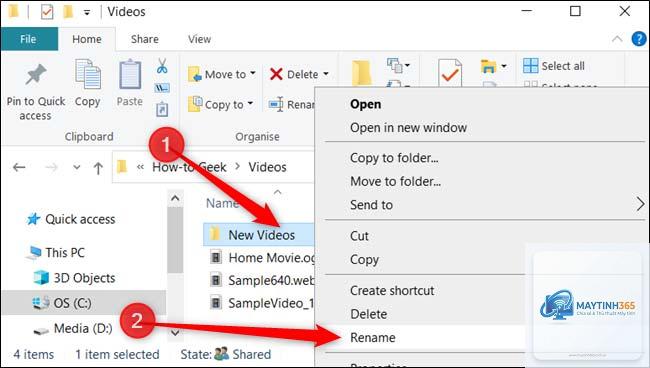Click the address bar folder icon
Screen dimensions: 650x368
(x=122, y=167)
